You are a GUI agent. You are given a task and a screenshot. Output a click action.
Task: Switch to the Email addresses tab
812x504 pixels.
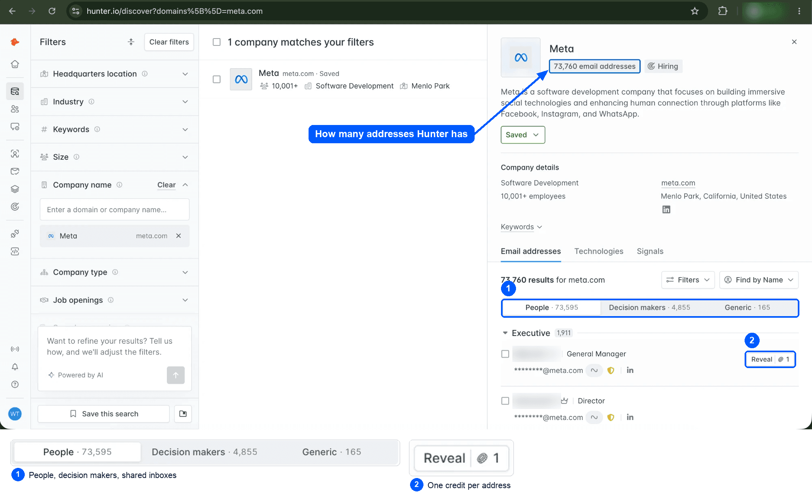point(531,251)
